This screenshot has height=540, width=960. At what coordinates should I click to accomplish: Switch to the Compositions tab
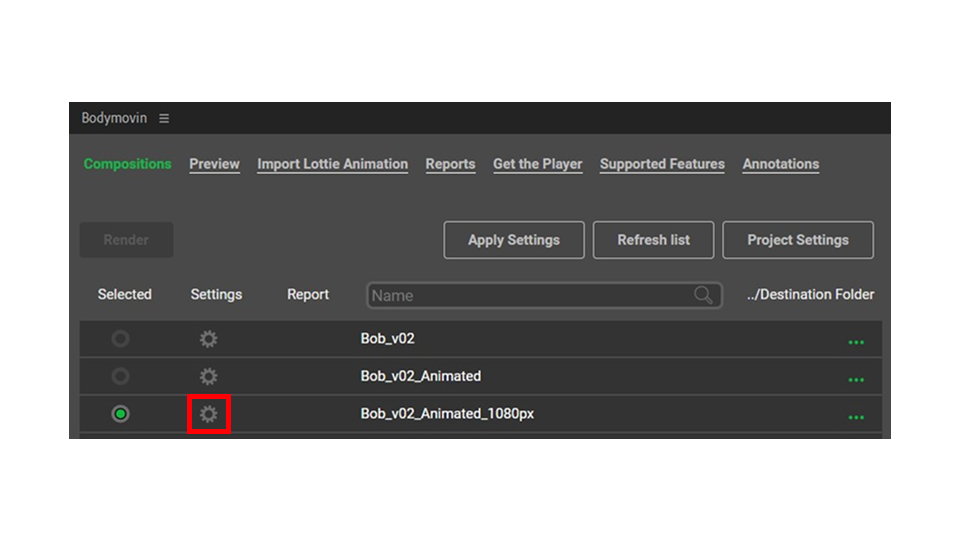click(127, 164)
